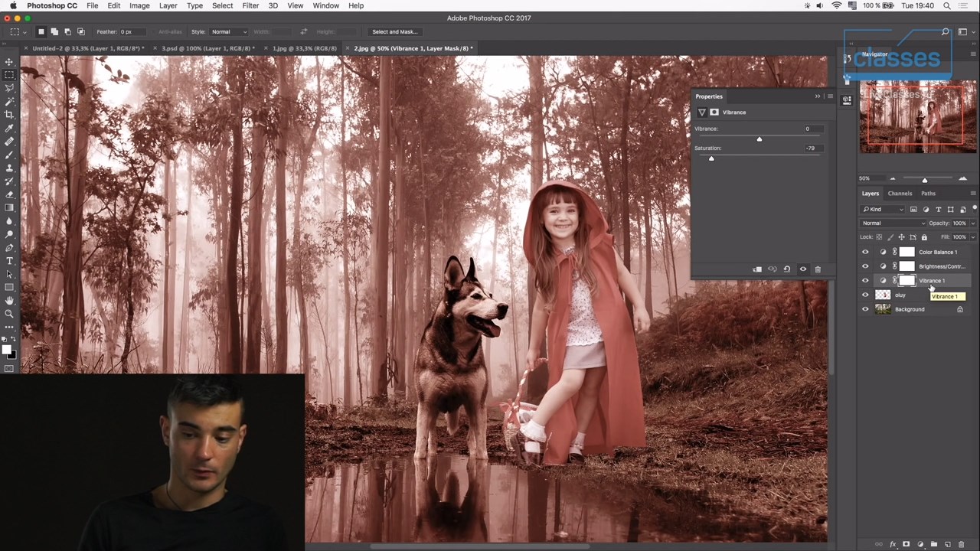This screenshot has height=551, width=980.
Task: Open the Image menu
Action: coord(139,5)
